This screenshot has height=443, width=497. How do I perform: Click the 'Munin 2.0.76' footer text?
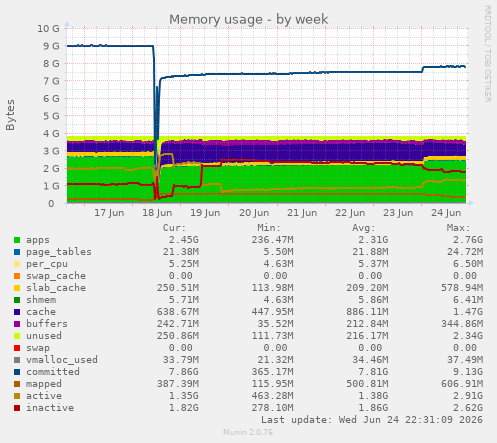[248, 432]
